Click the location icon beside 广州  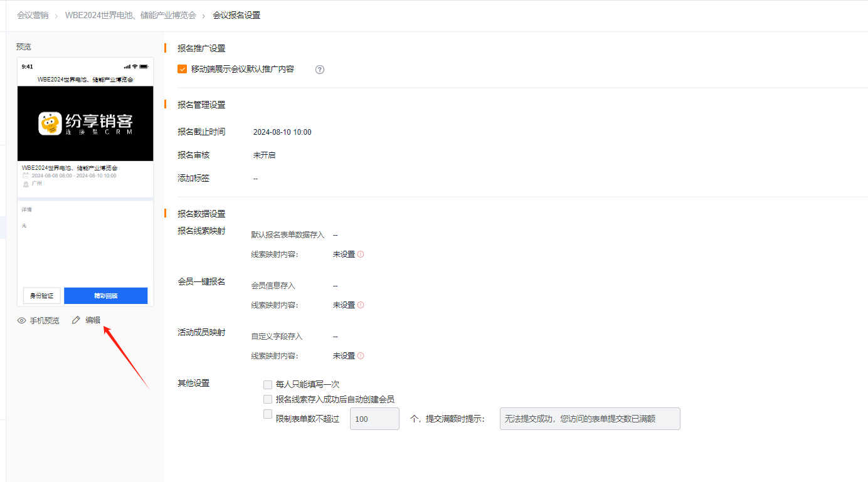[26, 184]
